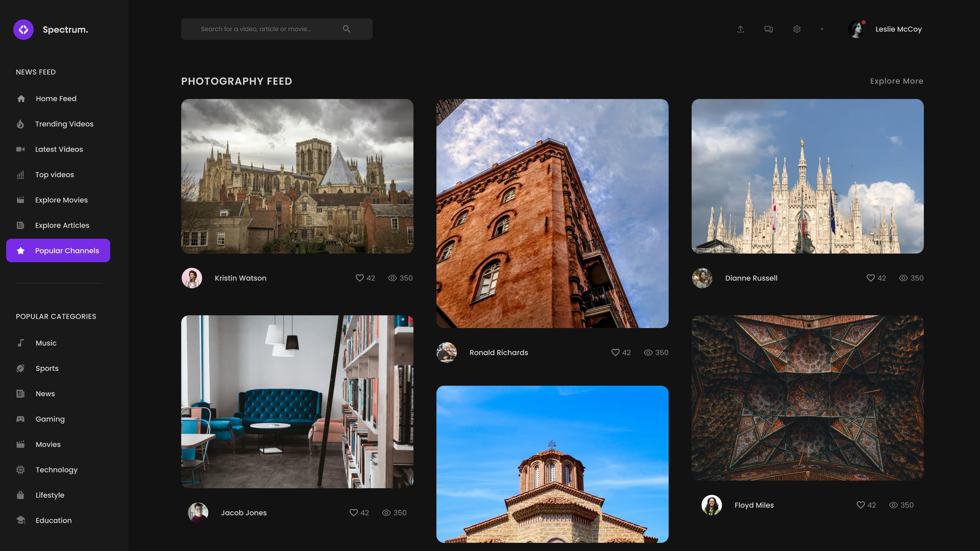
Task: Open Ronald Richards' profile name
Action: [x=498, y=353]
